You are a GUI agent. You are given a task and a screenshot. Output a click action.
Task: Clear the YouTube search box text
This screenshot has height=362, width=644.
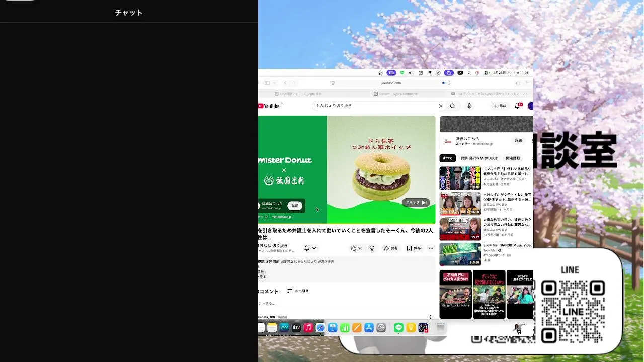pyautogui.click(x=441, y=106)
